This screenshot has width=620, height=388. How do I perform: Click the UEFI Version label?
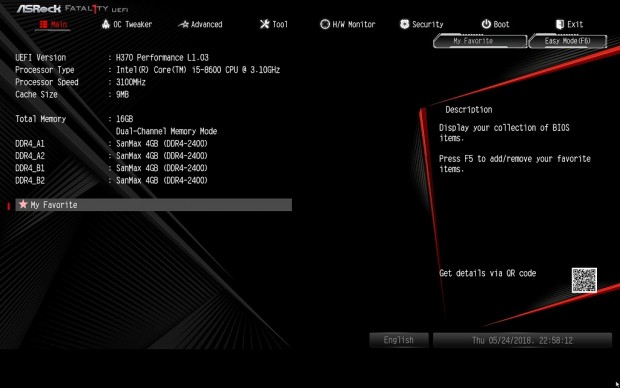click(40, 58)
